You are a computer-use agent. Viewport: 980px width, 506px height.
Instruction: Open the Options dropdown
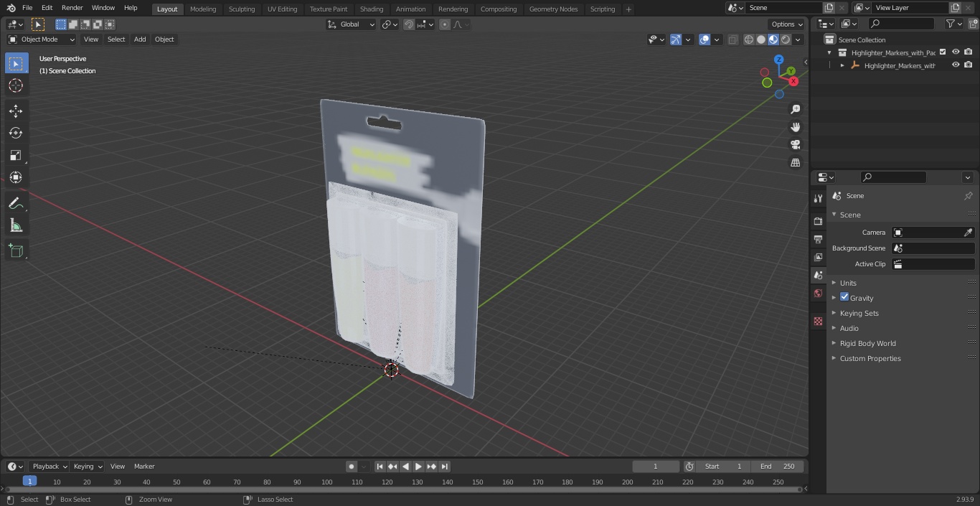787,24
